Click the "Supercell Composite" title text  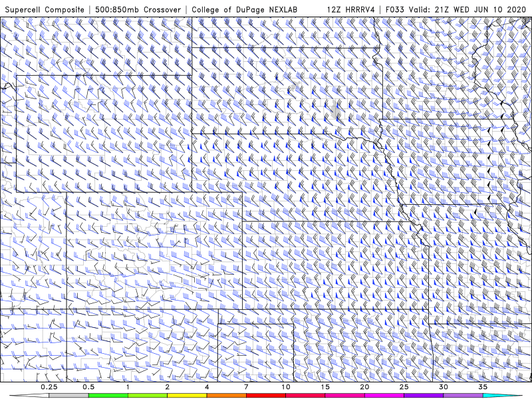(x=45, y=9)
